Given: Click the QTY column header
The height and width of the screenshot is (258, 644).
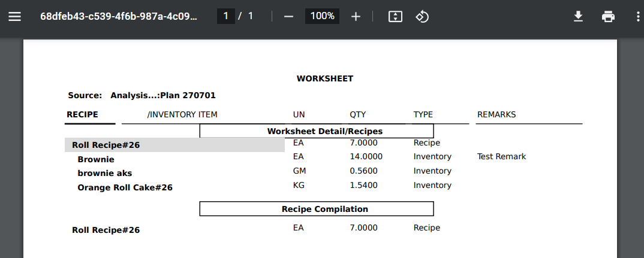Looking at the screenshot, I should (x=358, y=114).
